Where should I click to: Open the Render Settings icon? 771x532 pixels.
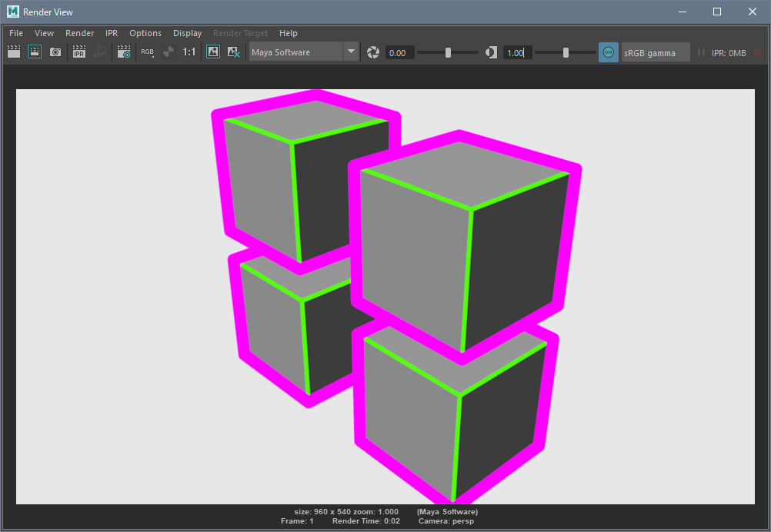click(x=123, y=52)
